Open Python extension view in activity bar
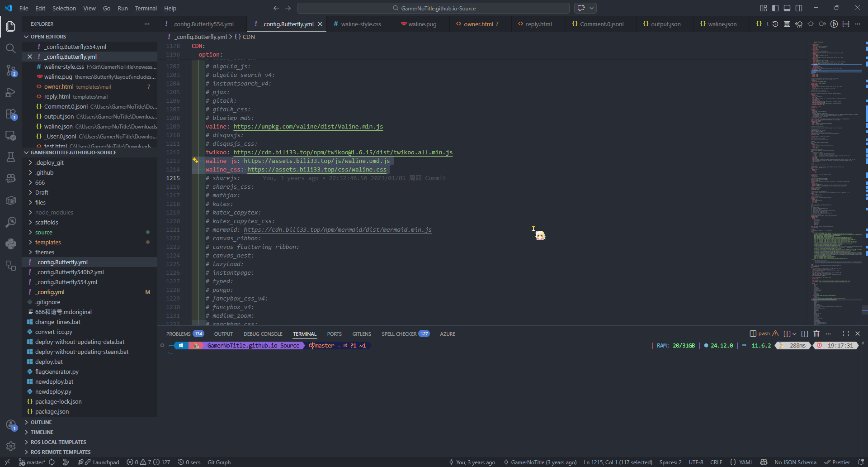868x467 pixels. point(10,244)
